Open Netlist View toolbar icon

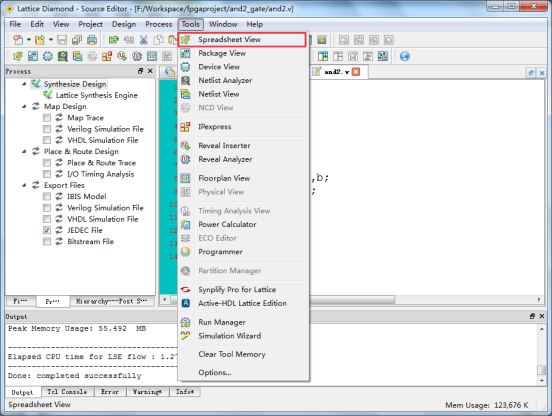coord(77,56)
